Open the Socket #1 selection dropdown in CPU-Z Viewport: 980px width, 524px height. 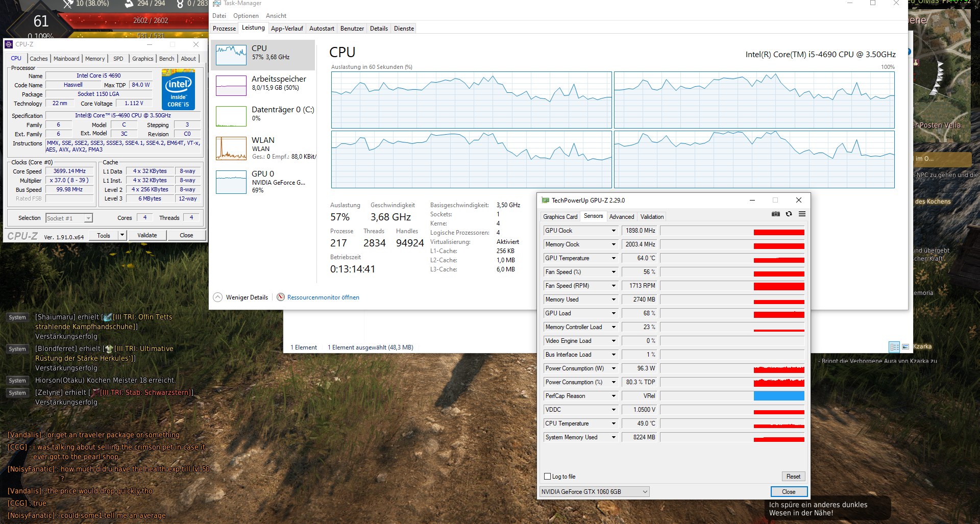coord(69,218)
